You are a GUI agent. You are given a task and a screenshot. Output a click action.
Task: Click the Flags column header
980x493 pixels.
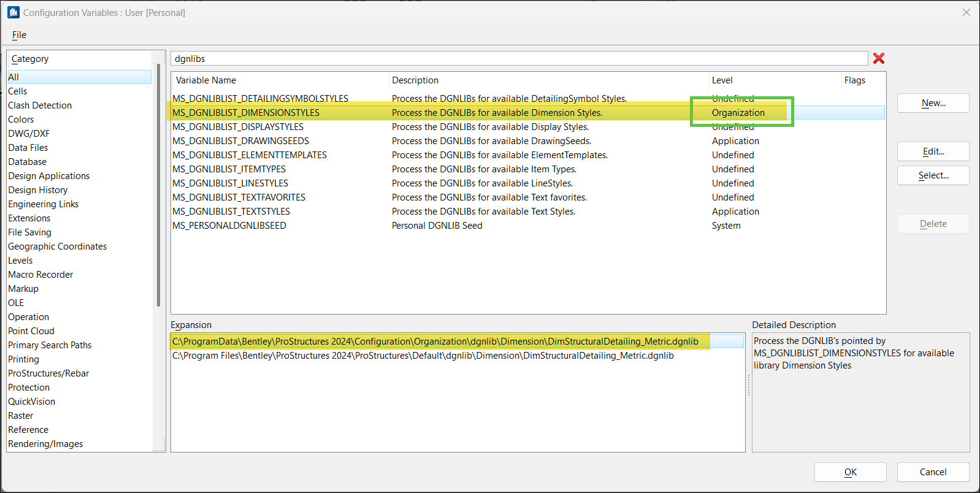[x=855, y=80]
